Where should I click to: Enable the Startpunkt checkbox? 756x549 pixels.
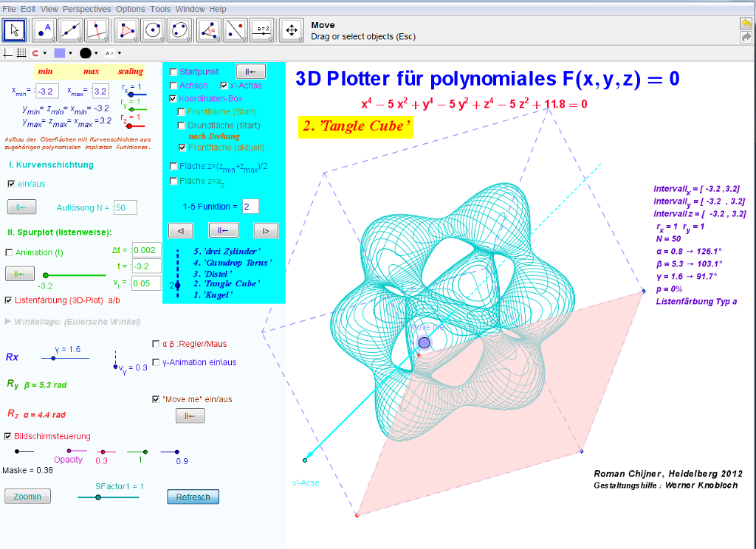173,72
